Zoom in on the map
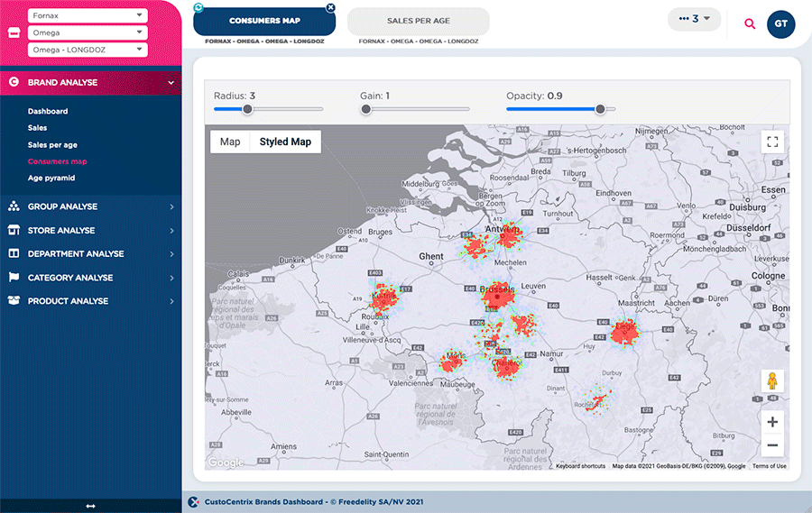The height and width of the screenshot is (513, 812). coord(771,422)
